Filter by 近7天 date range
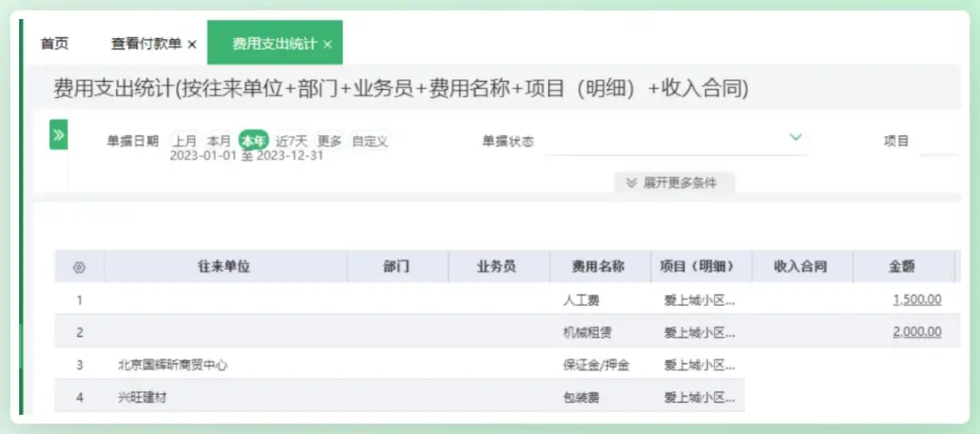This screenshot has width=980, height=434. [x=292, y=141]
